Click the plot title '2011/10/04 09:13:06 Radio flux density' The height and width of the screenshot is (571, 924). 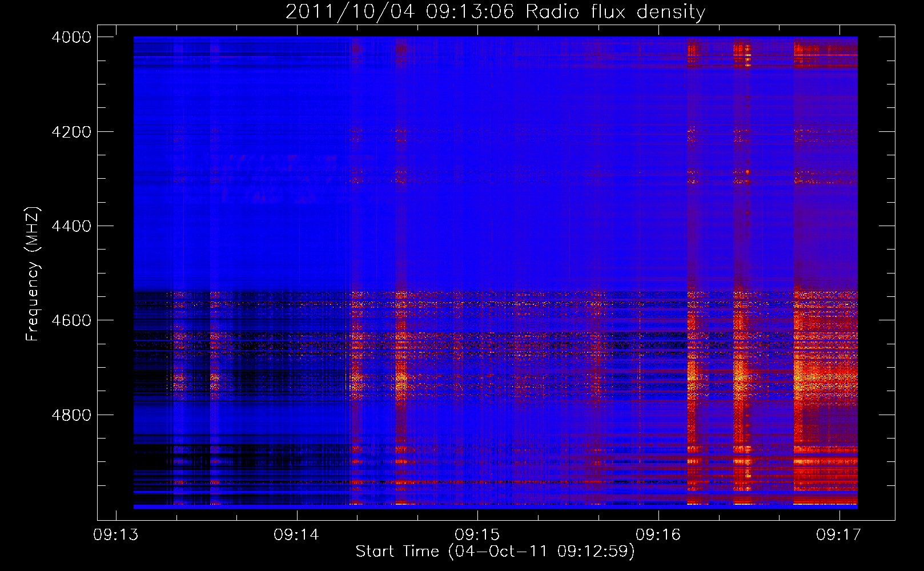coord(495,12)
